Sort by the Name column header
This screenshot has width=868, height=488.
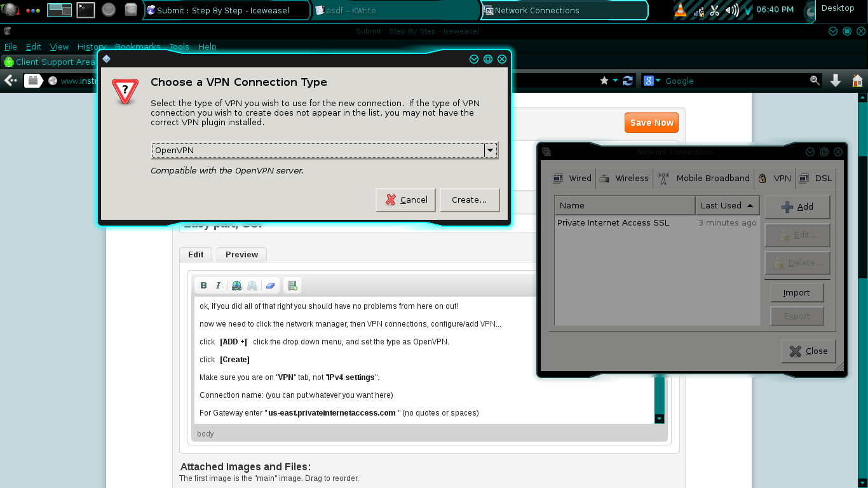click(x=625, y=205)
